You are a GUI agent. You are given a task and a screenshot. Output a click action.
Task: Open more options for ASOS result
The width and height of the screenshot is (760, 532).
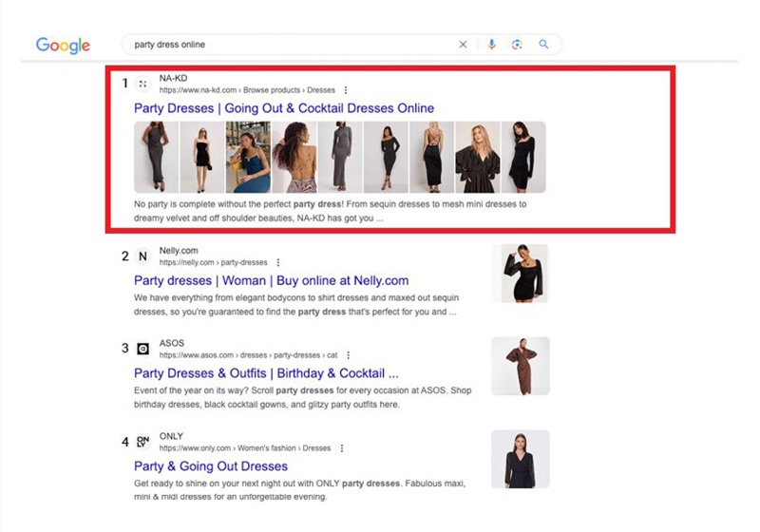(350, 355)
